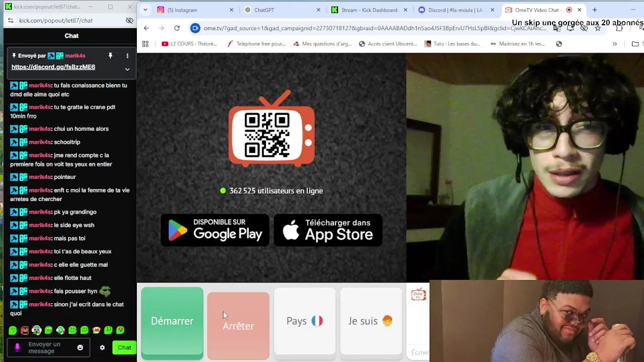Screen dimensions: 644x362
Task: Expand the hidden bookmarks chevron
Action: [614, 44]
